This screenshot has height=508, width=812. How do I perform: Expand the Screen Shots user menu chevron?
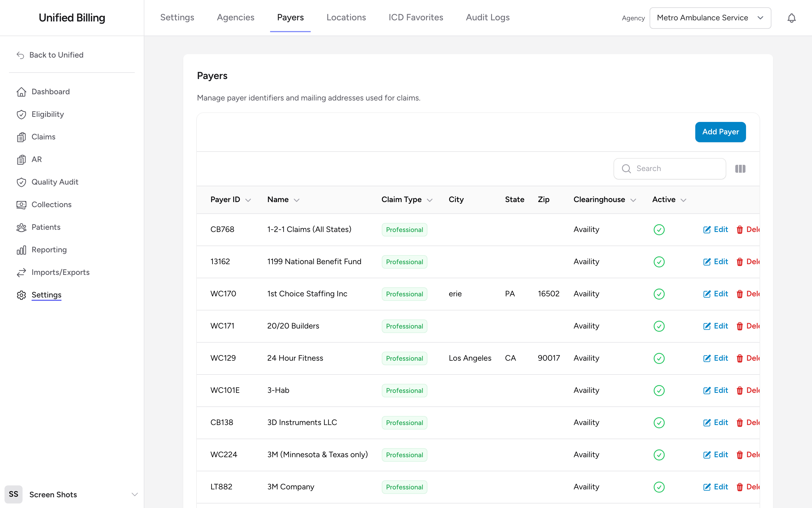[134, 494]
